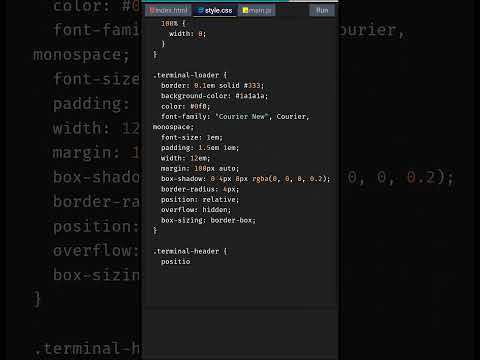Click the '.terminal-header {' selector line

click(x=190, y=251)
